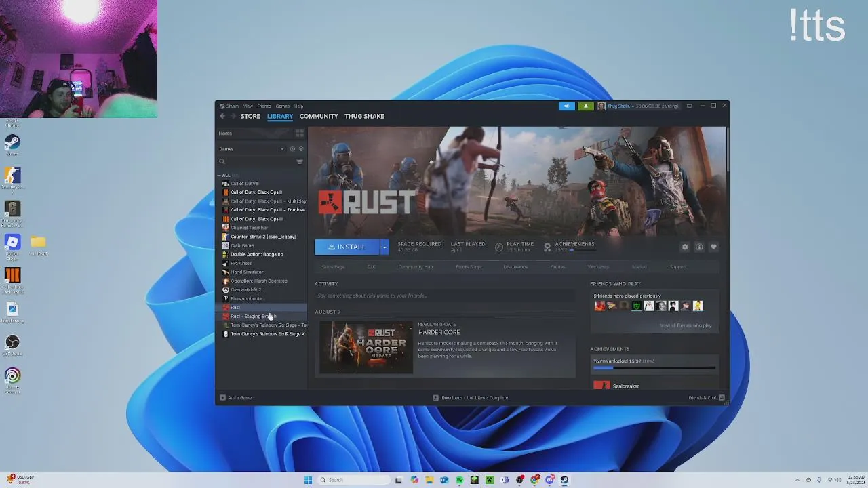Click the library page vertical scrollbar

727,149
